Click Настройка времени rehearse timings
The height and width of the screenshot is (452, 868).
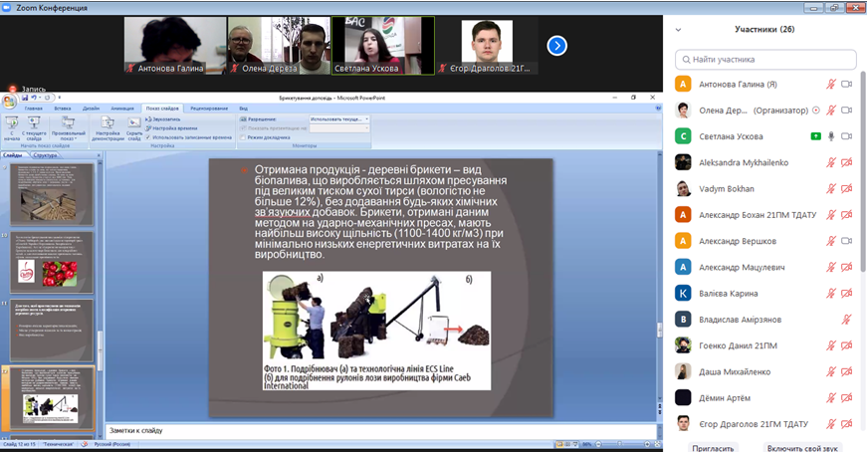171,128
